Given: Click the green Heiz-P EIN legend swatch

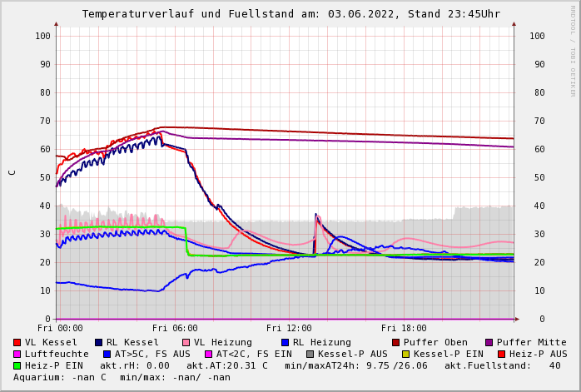Looking at the screenshot, I should tap(17, 365).
